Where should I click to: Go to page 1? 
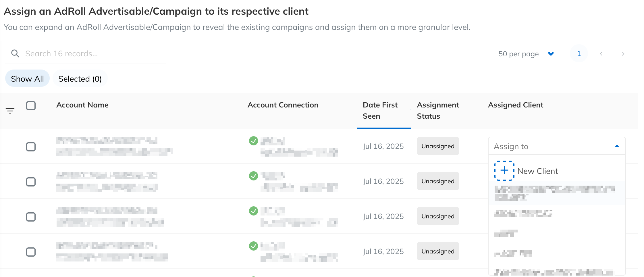coord(579,54)
